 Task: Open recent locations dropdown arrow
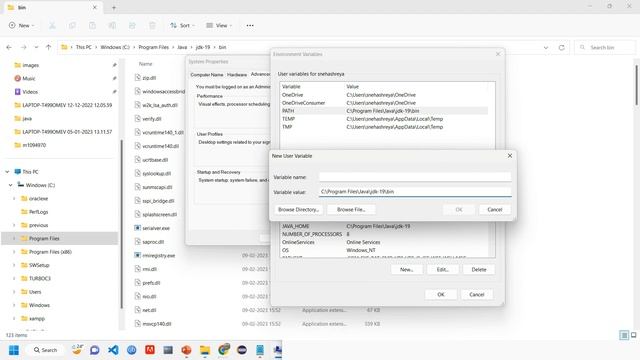pyautogui.click(x=36, y=47)
